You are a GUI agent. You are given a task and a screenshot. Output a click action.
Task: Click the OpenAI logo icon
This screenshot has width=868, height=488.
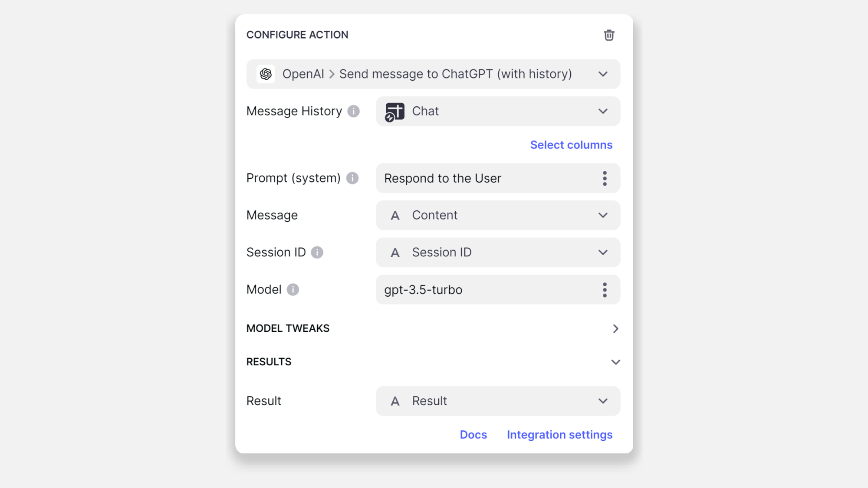[x=266, y=74]
